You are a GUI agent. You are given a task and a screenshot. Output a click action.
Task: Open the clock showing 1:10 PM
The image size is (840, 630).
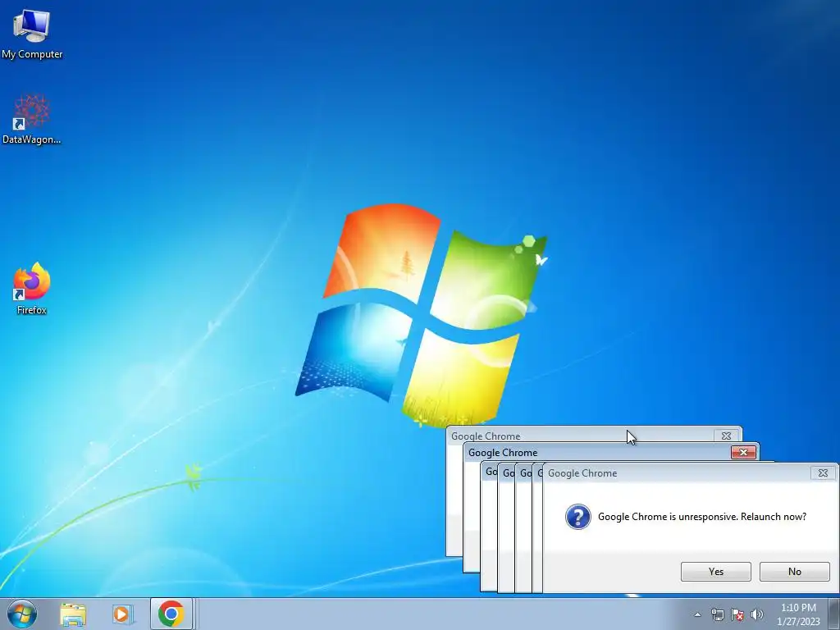click(x=798, y=614)
